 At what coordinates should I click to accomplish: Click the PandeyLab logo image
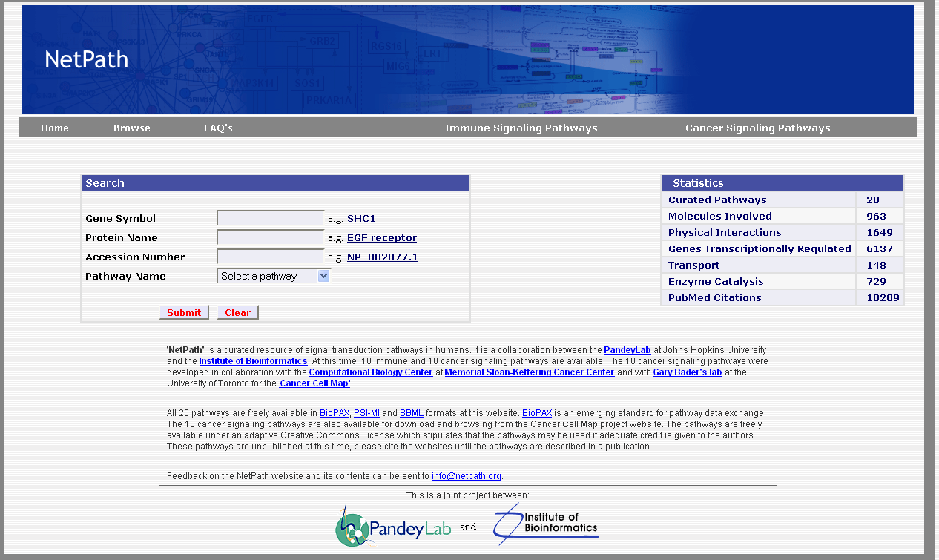coord(393,527)
